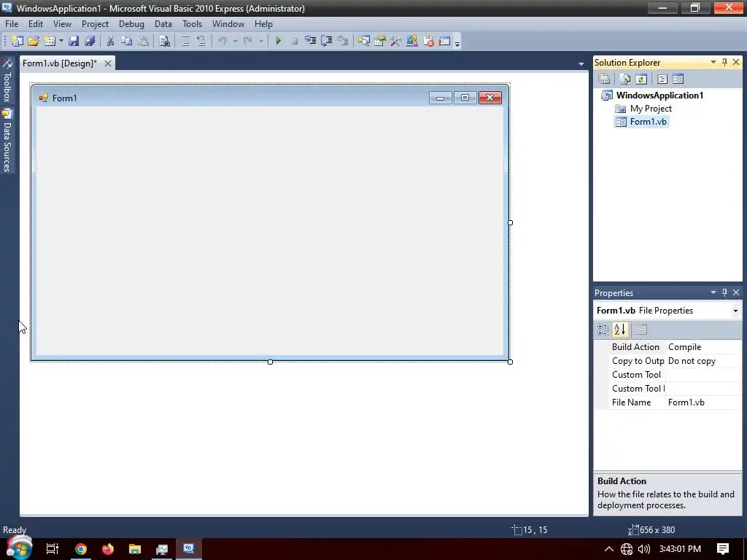Toggle auto-hide pin on Properties panel
The image size is (747, 560).
[724, 292]
